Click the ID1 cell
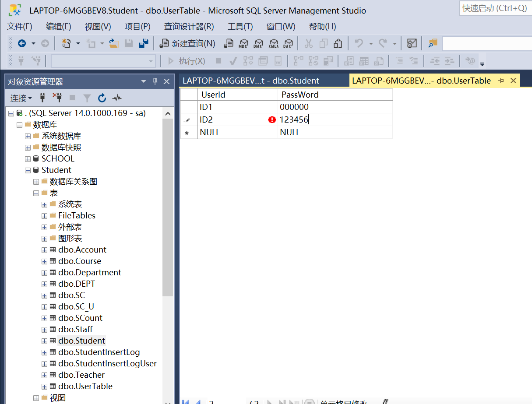The image size is (532, 404). (x=238, y=107)
